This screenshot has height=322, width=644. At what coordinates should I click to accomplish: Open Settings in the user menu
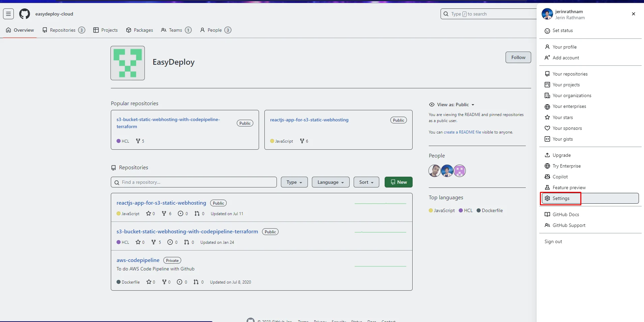pos(590,198)
